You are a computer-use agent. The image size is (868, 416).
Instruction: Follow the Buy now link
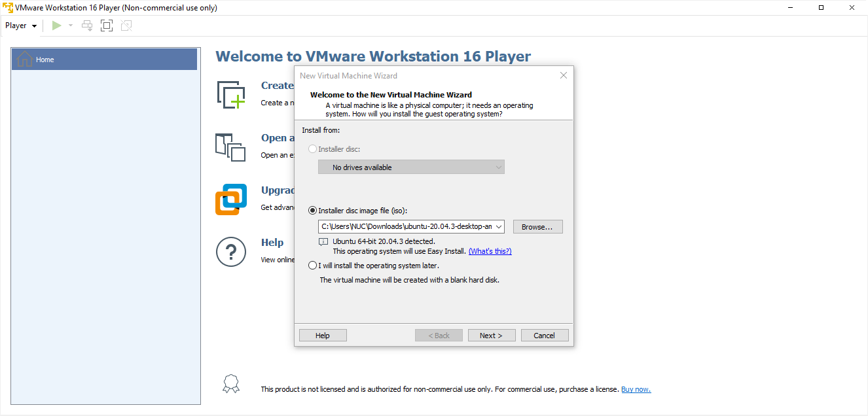pos(636,389)
